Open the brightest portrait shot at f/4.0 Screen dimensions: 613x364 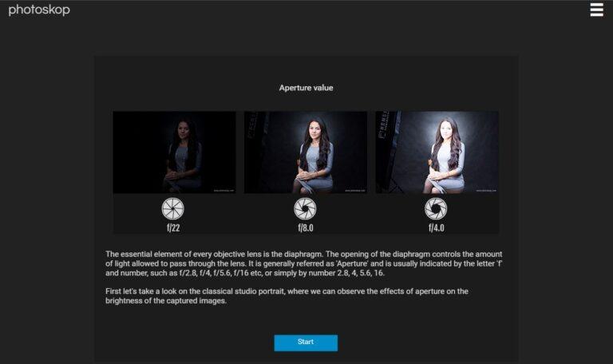click(x=437, y=152)
